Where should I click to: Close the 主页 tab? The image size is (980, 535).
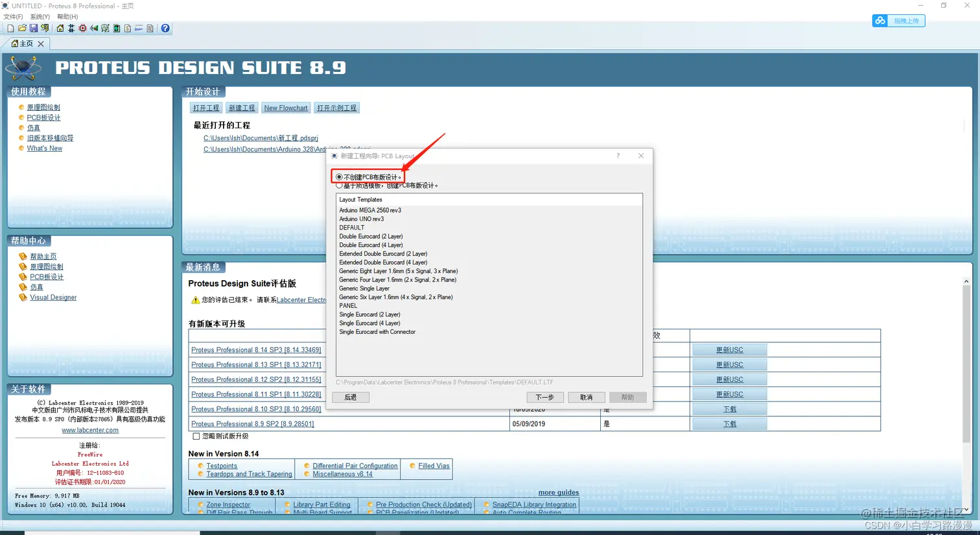coord(41,43)
